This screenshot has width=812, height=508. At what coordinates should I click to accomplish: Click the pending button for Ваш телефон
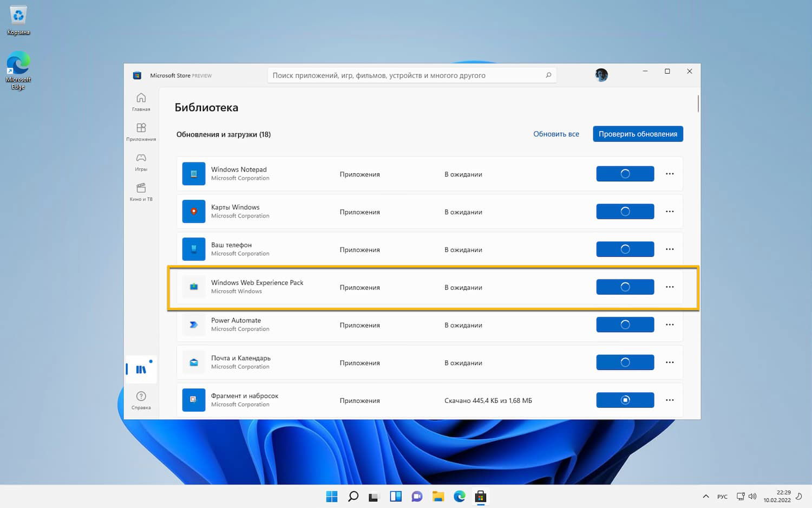(625, 249)
